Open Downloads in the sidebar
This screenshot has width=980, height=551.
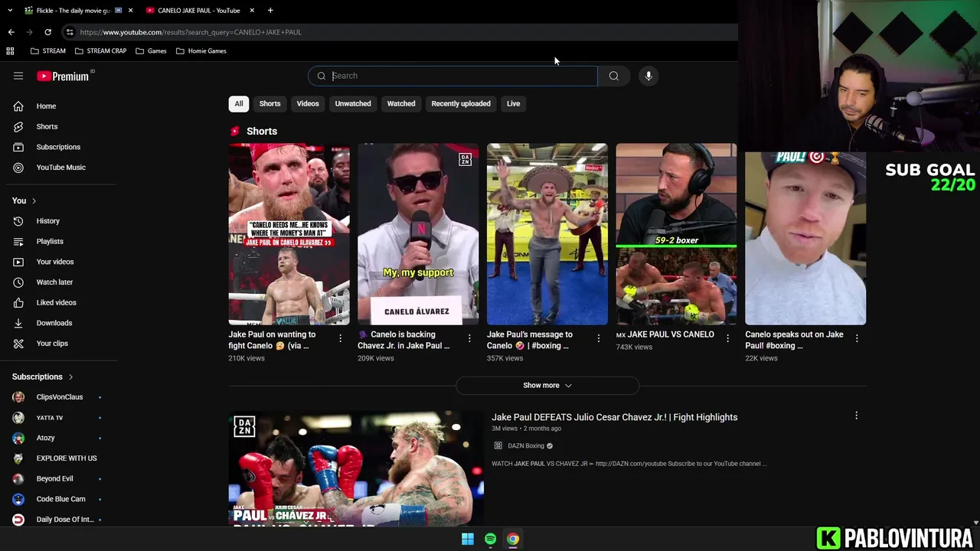(x=61, y=323)
